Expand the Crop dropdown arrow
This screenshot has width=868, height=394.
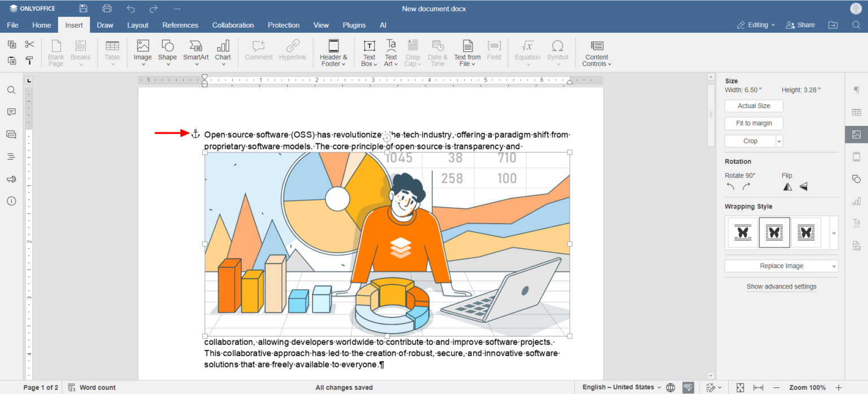click(779, 141)
